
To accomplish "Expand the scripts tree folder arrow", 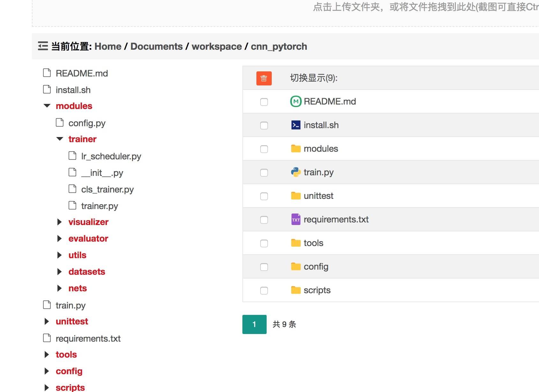I will tap(47, 388).
